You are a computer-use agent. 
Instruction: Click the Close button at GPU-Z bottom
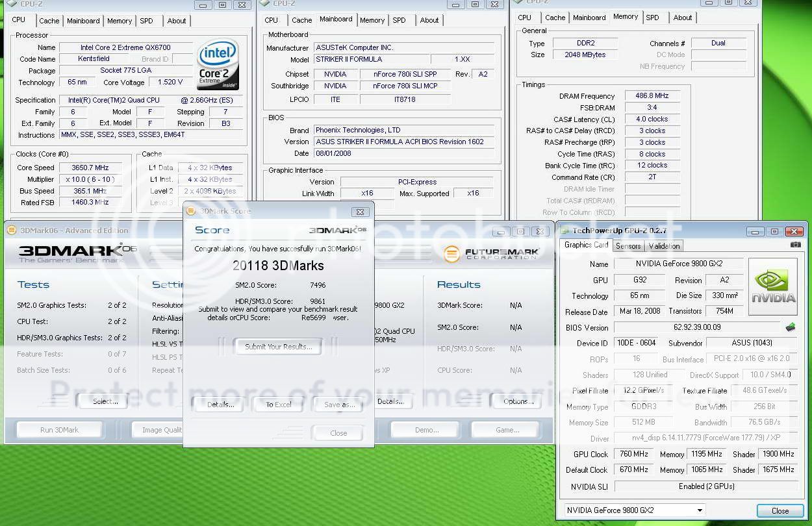coord(780,510)
